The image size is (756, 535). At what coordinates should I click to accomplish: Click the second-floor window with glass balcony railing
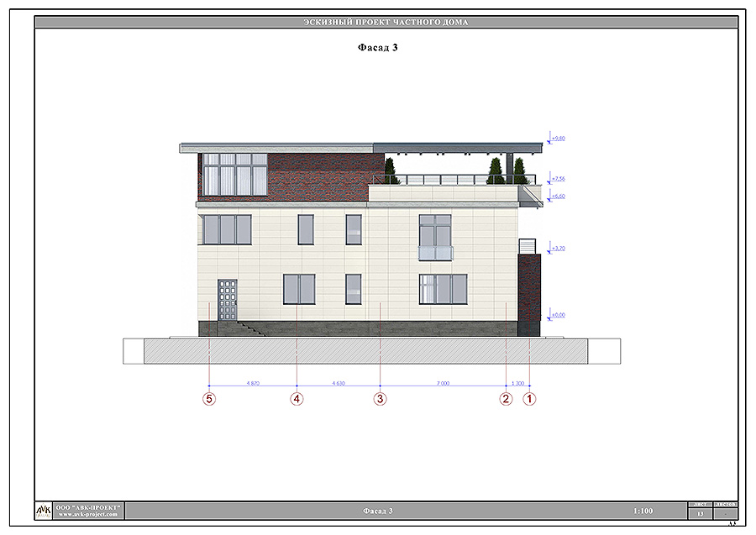pos(435,238)
